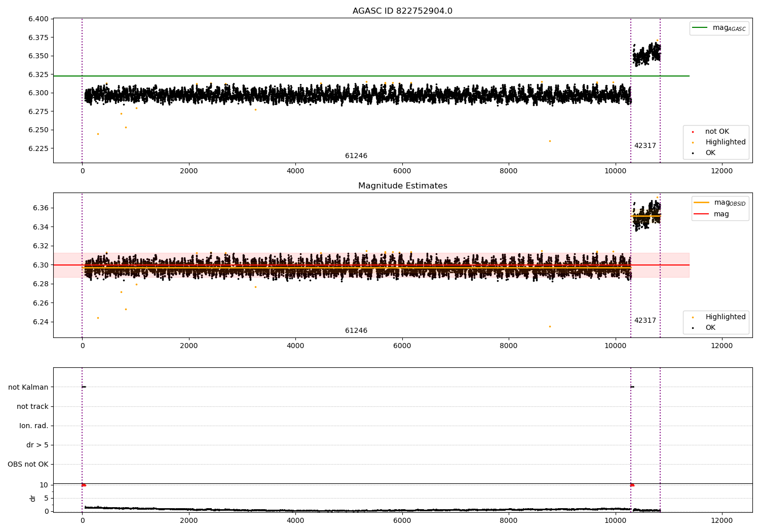Click the 4000 x-tick under the top plot
Image resolution: width=760 pixels, height=532 pixels.
click(x=295, y=171)
